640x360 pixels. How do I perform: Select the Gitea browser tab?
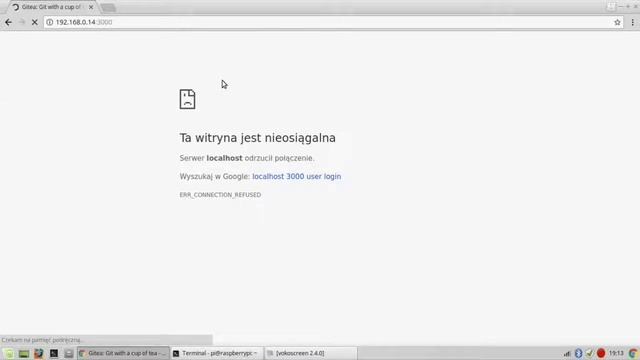tap(51, 7)
